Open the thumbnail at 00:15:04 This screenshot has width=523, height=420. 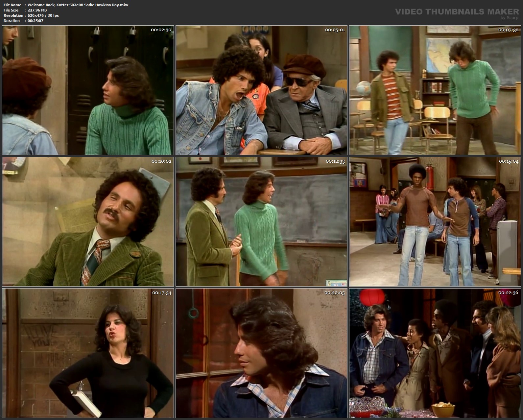coord(435,222)
